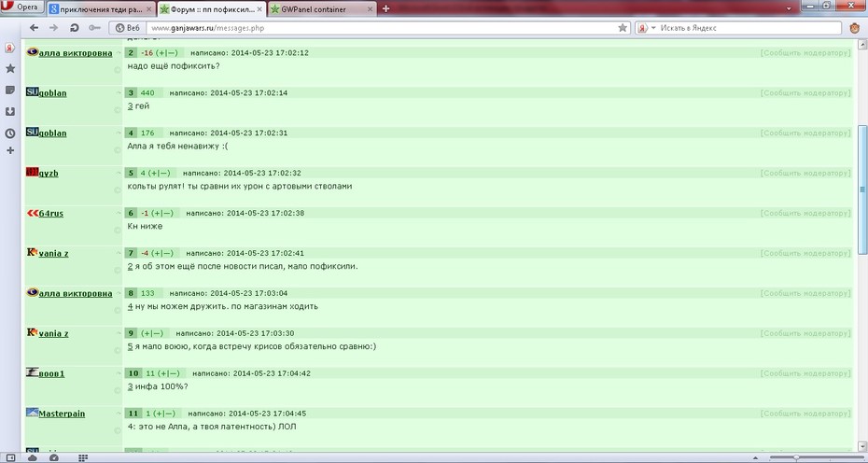The image size is (868, 463).
Task: Open the Yandex panel in the sidebar
Action: (x=10, y=49)
